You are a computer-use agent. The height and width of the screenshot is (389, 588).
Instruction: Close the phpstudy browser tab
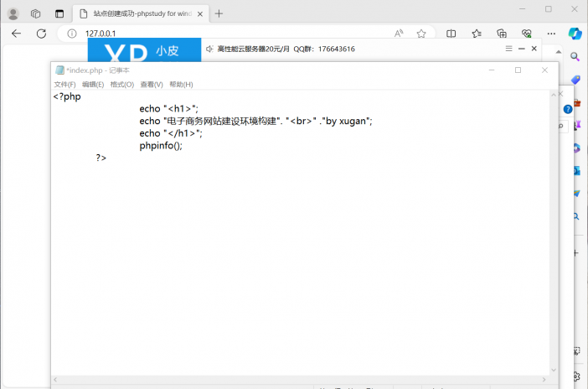pyautogui.click(x=200, y=14)
